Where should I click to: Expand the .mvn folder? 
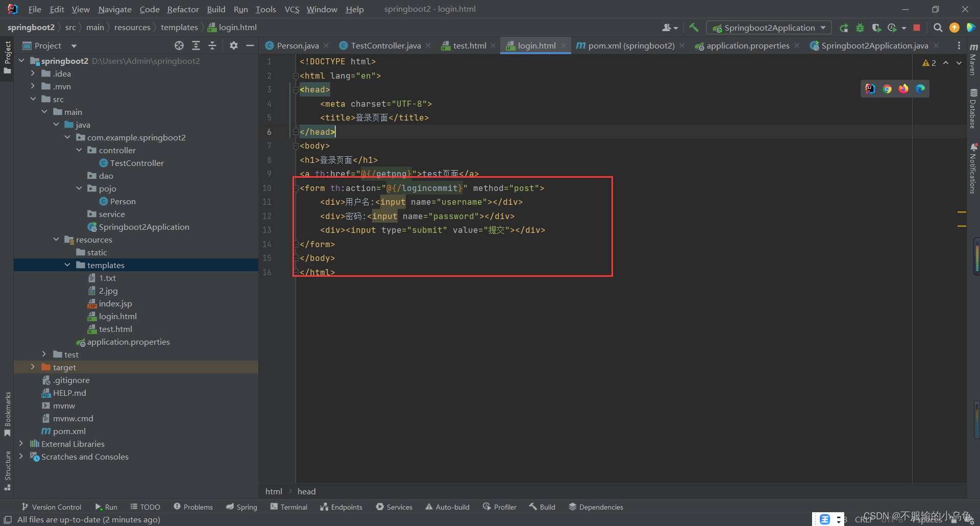pos(33,86)
